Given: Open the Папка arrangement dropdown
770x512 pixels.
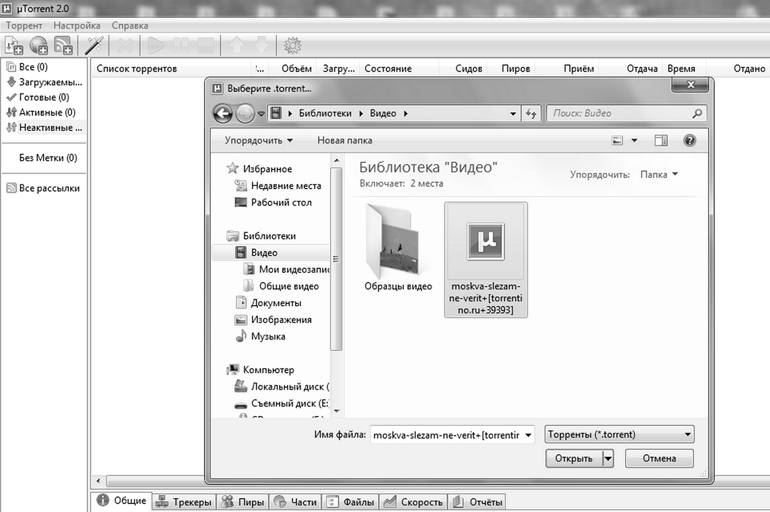Looking at the screenshot, I should (x=659, y=174).
